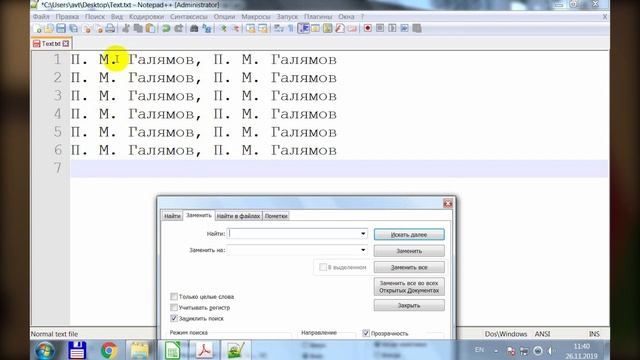This screenshot has height=360, width=640.
Task: Click the 'Закрыть' button
Action: (x=409, y=305)
